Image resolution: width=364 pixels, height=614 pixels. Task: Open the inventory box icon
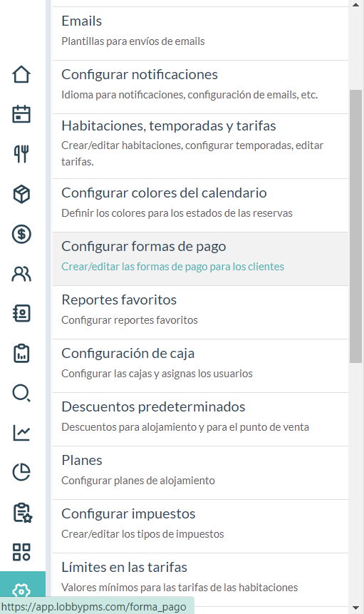[x=21, y=194]
